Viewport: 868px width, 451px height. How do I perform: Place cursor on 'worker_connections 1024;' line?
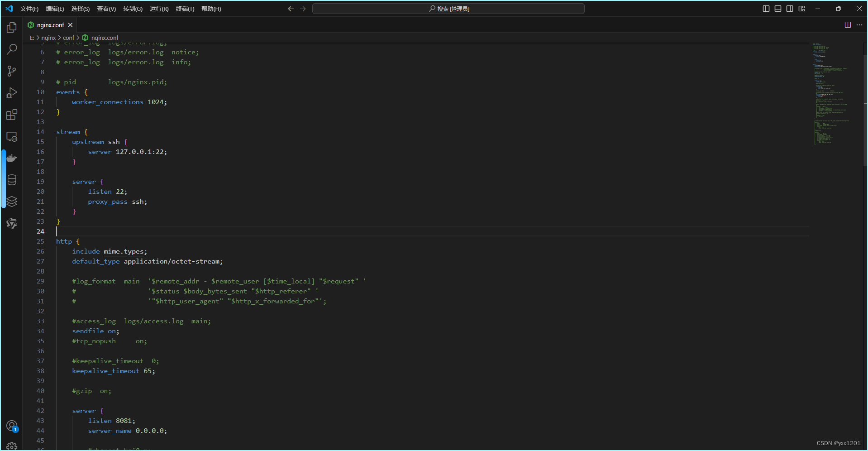[x=119, y=102]
